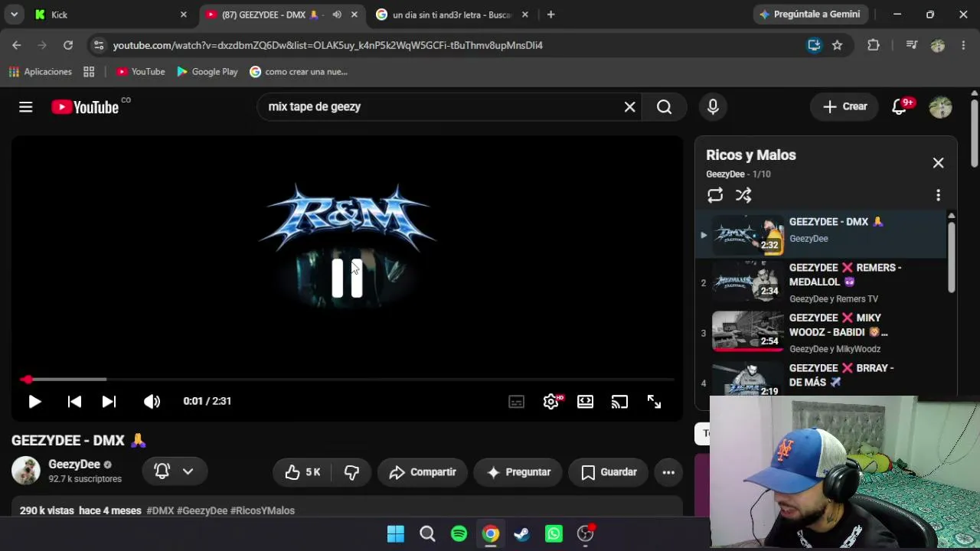Open the GeezyDee channel avatar
The image size is (980, 551).
click(25, 471)
